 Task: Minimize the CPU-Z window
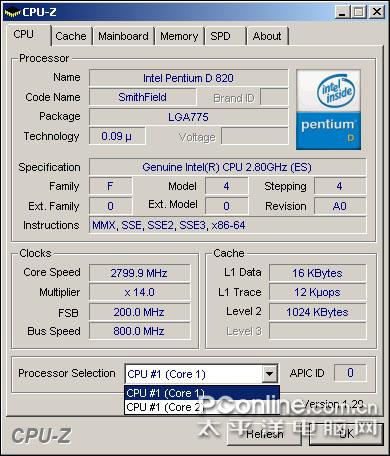[342, 12]
